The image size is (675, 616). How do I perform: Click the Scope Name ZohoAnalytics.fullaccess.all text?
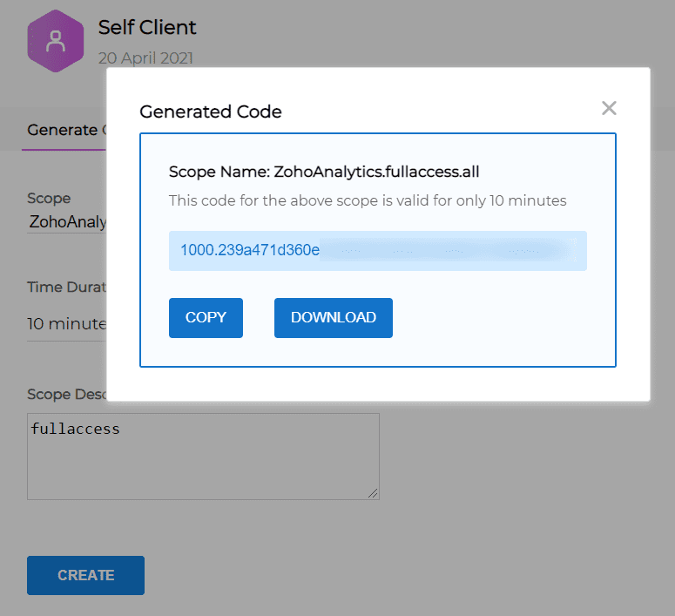tap(324, 172)
